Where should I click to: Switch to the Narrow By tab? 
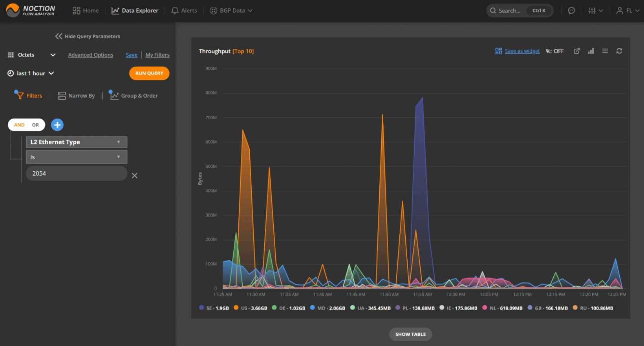tap(76, 96)
